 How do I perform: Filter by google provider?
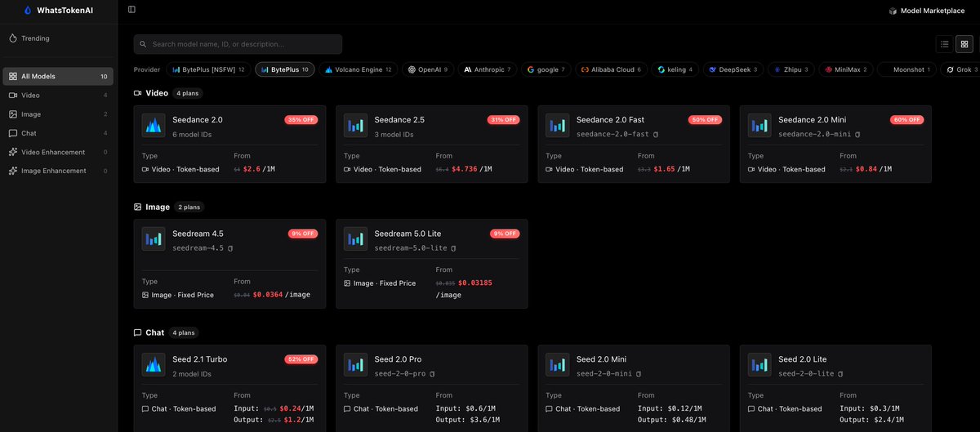[546, 69]
